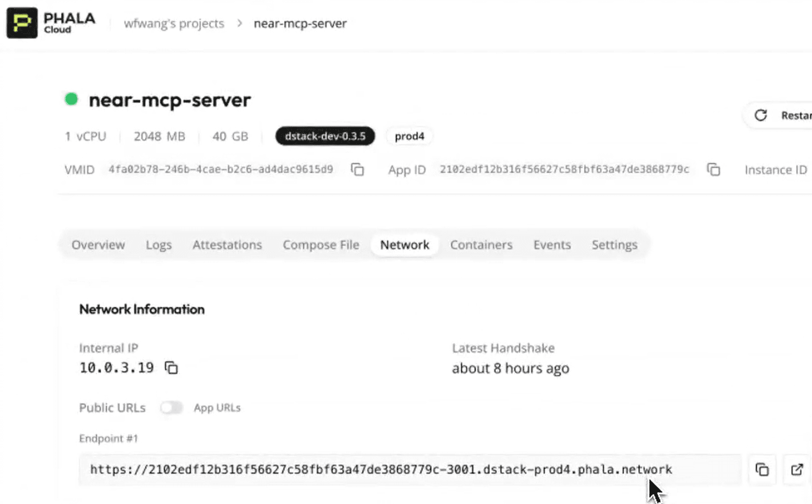Select the Network tab

pos(405,245)
